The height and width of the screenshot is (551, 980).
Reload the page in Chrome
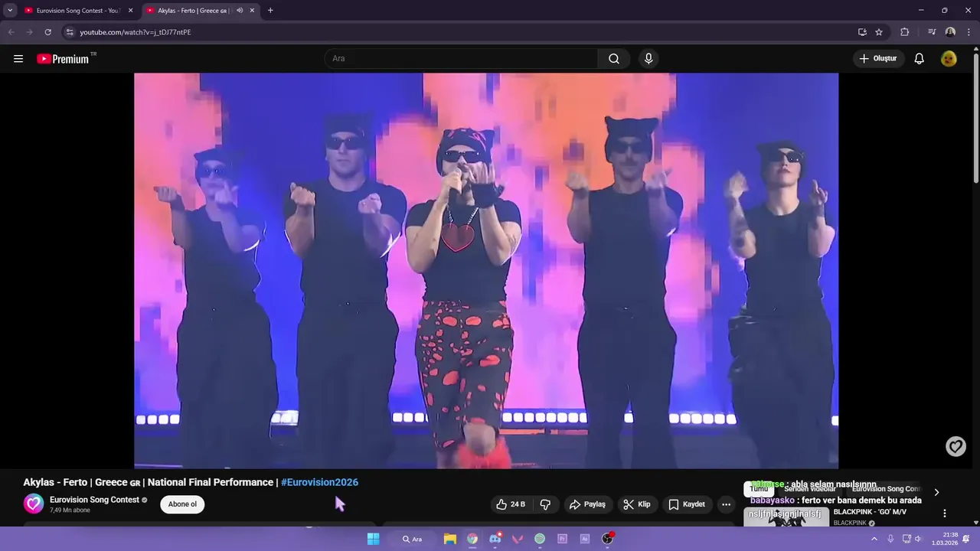click(47, 32)
